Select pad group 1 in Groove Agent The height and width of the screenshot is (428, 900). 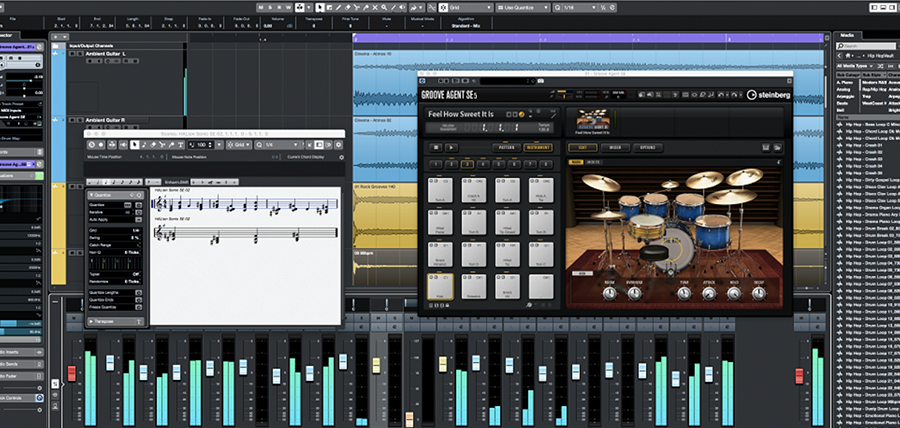tap(436, 164)
